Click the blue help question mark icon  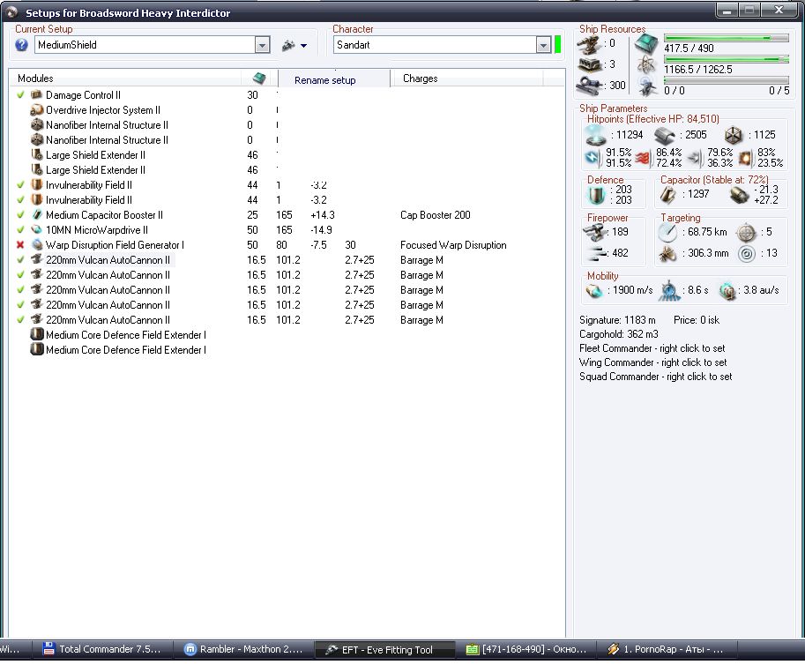tap(21, 45)
